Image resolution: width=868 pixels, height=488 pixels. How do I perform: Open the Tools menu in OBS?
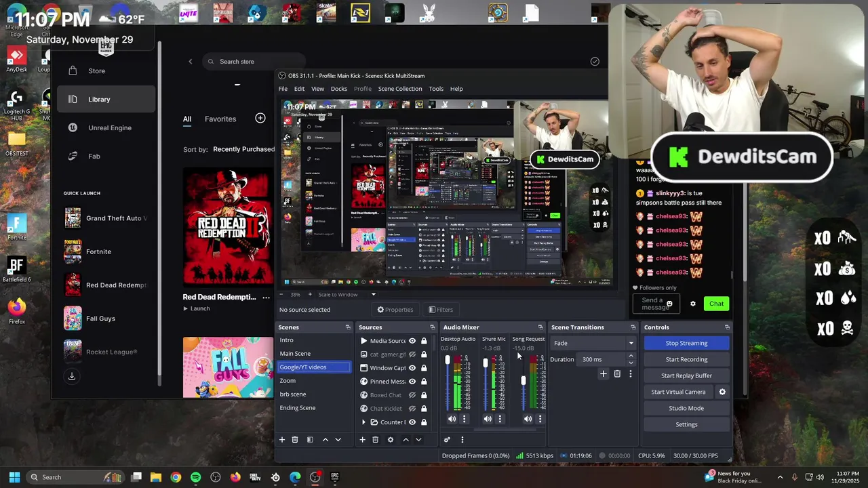436,89
